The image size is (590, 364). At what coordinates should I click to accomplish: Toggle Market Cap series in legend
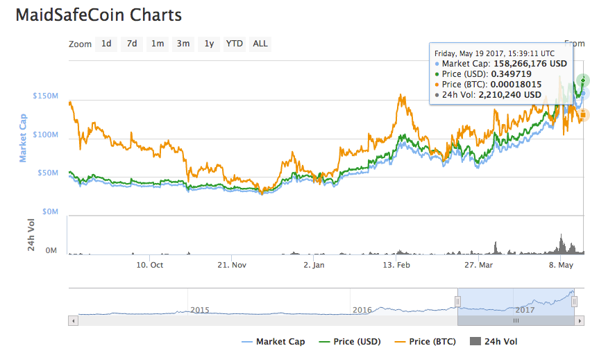(273, 341)
